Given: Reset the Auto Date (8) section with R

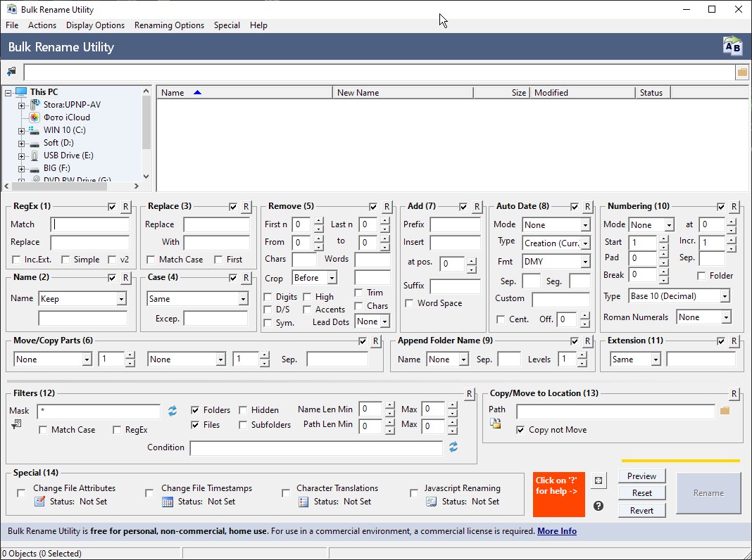Looking at the screenshot, I should tap(587, 207).
